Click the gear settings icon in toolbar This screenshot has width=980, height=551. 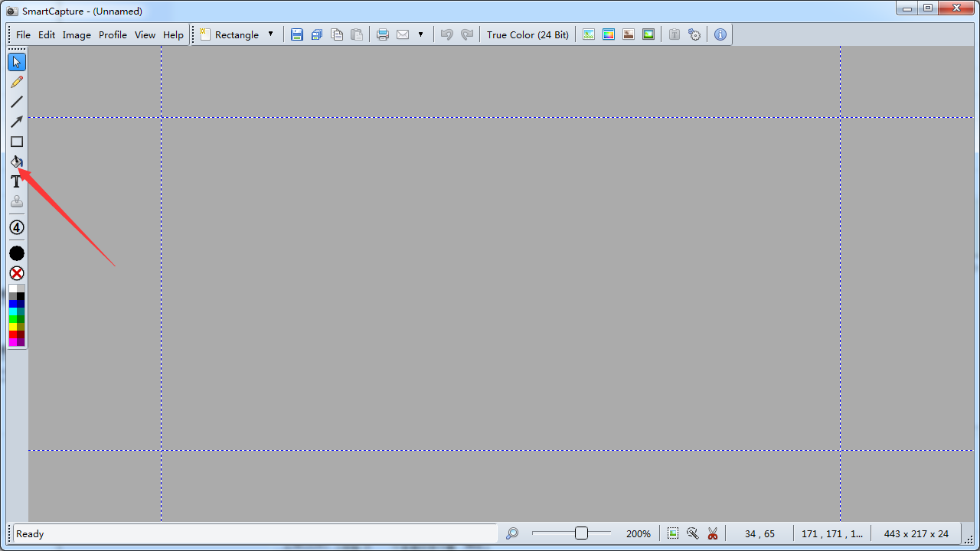coord(694,34)
